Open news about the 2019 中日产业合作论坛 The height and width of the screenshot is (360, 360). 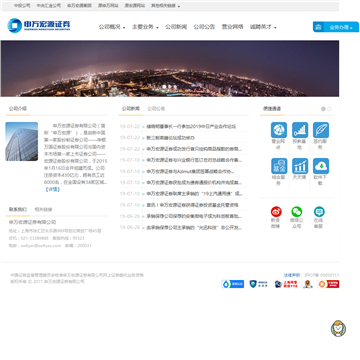[191, 127]
